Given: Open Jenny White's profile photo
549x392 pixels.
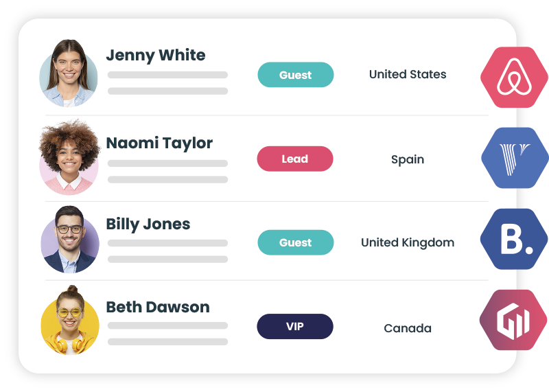Looking at the screenshot, I should (x=69, y=73).
